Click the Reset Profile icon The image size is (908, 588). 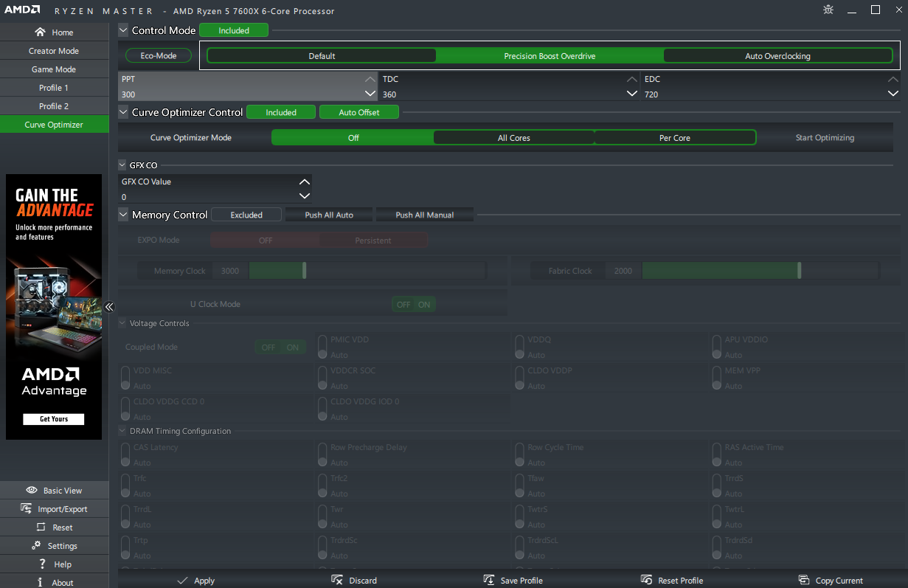pyautogui.click(x=647, y=580)
